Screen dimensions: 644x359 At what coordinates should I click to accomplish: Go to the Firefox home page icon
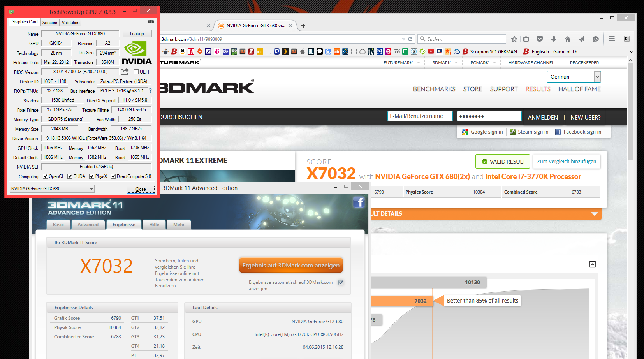click(567, 39)
